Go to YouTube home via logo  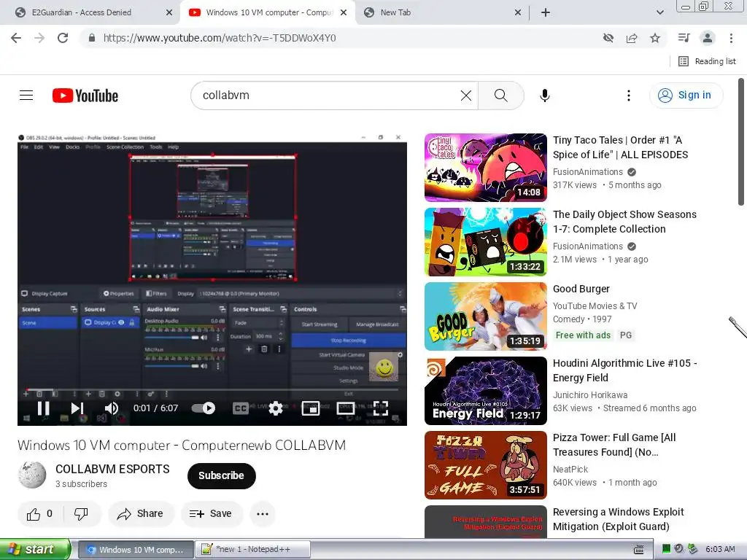pyautogui.click(x=85, y=96)
